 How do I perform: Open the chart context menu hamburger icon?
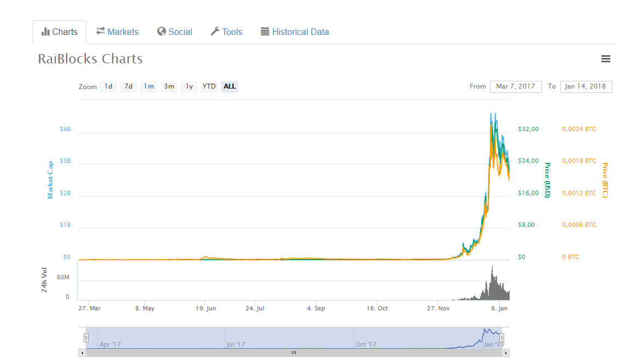605,59
